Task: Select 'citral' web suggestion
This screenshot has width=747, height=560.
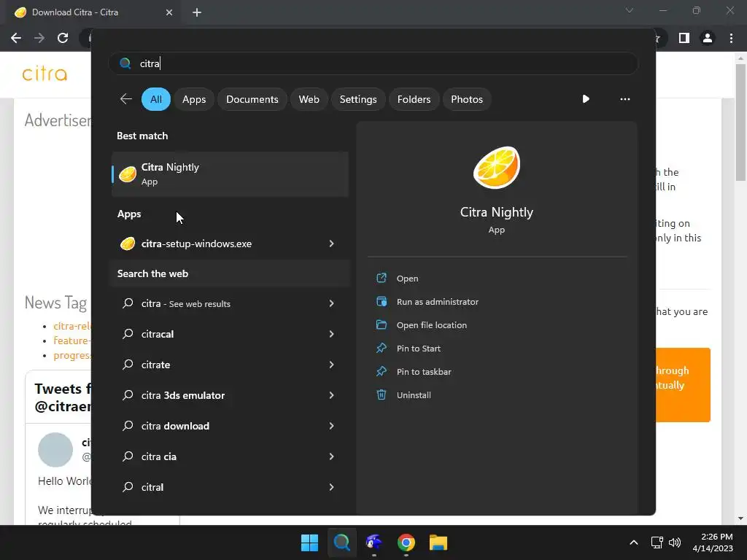Action: click(x=152, y=487)
